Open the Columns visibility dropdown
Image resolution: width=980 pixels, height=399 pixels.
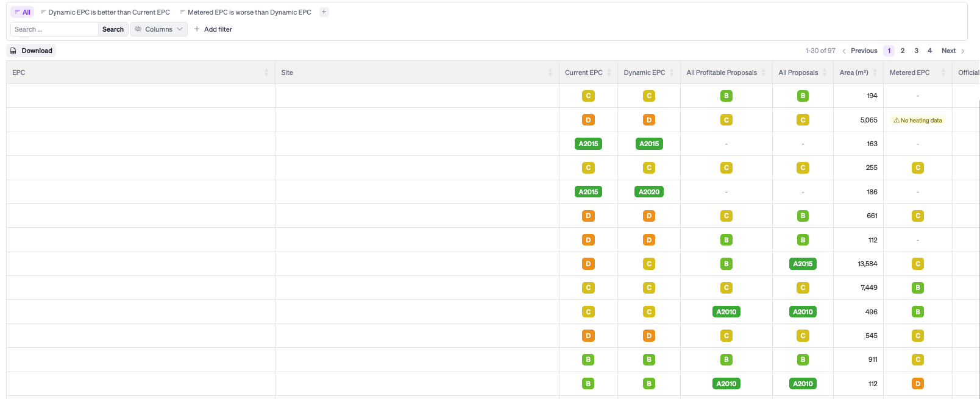159,29
